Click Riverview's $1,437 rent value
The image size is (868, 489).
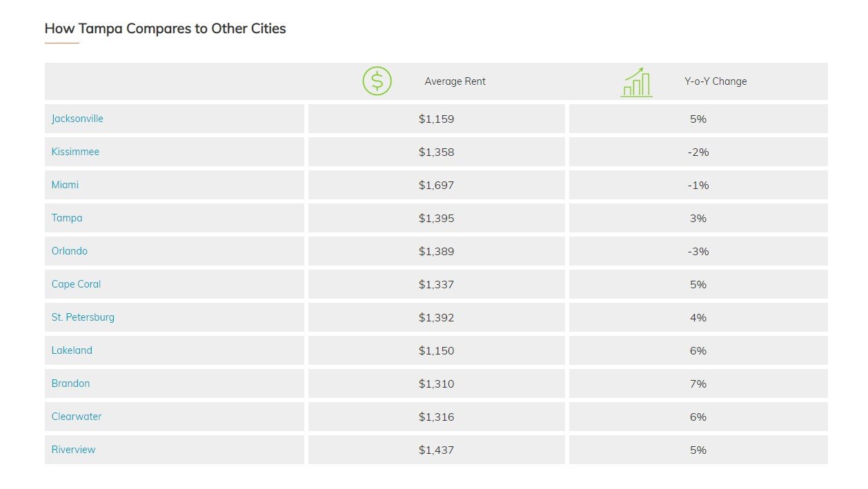point(436,450)
